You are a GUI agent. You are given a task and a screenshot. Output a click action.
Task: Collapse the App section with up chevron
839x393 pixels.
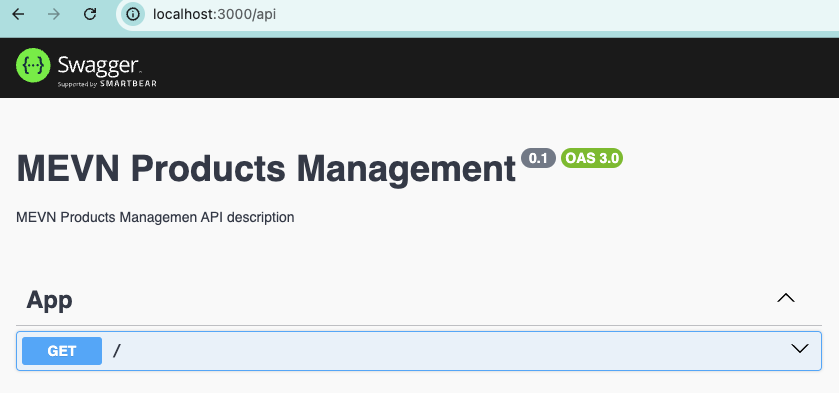(785, 298)
